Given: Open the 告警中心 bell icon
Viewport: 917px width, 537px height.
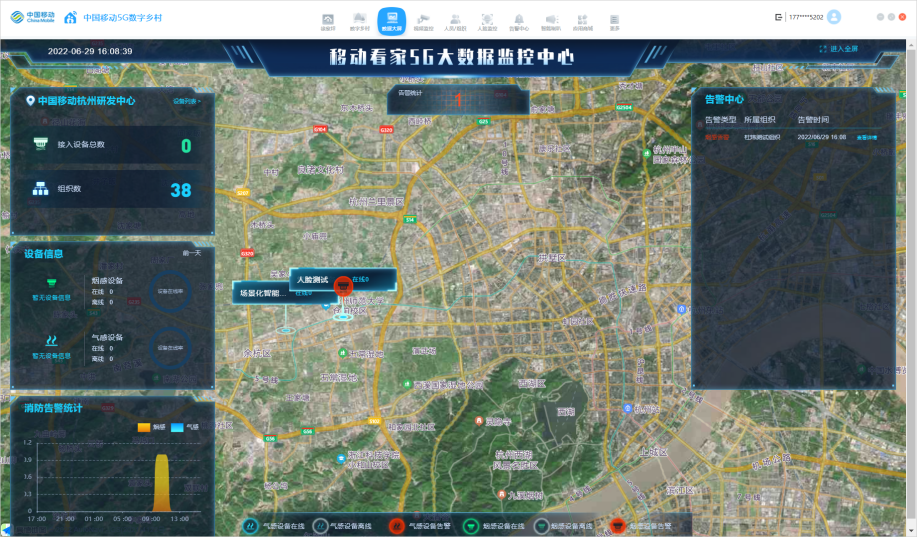Looking at the screenshot, I should (518, 20).
